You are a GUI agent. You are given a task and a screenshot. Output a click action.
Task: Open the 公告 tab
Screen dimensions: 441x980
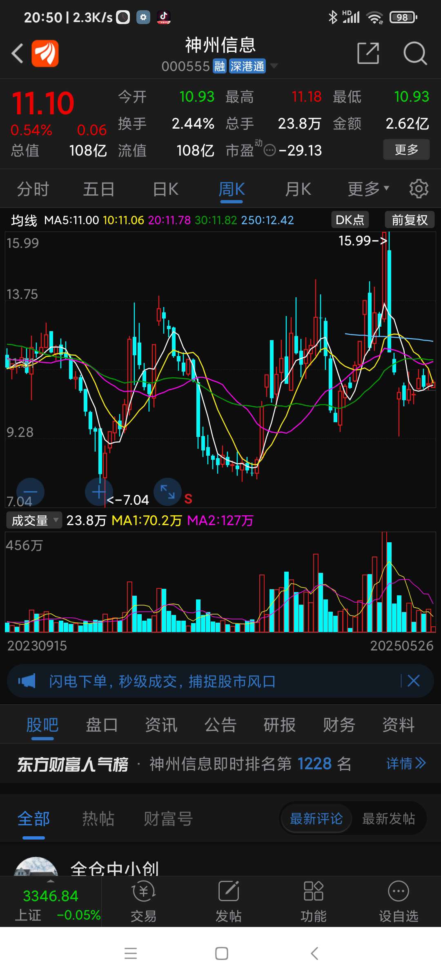220,725
